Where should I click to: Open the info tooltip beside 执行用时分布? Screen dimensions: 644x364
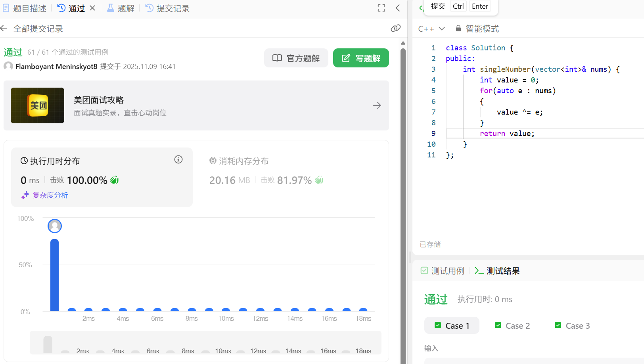click(178, 159)
